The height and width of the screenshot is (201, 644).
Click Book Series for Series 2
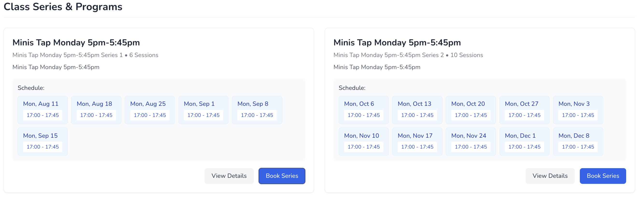point(603,176)
